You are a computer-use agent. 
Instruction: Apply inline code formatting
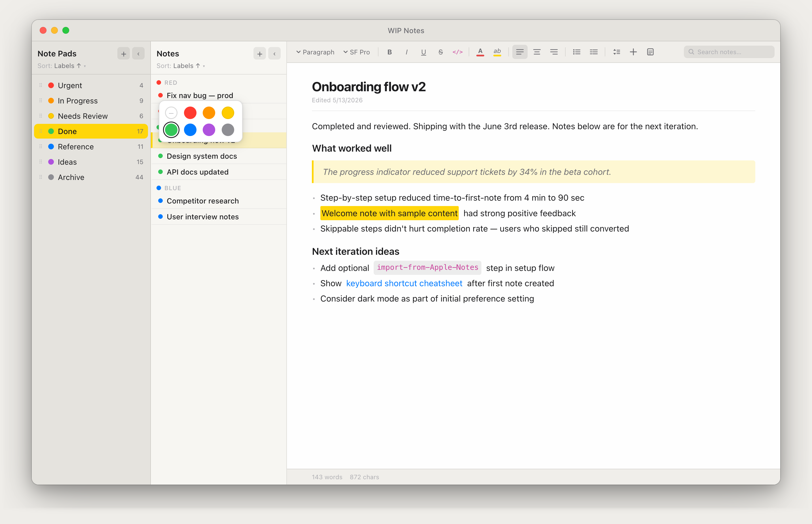click(x=457, y=52)
